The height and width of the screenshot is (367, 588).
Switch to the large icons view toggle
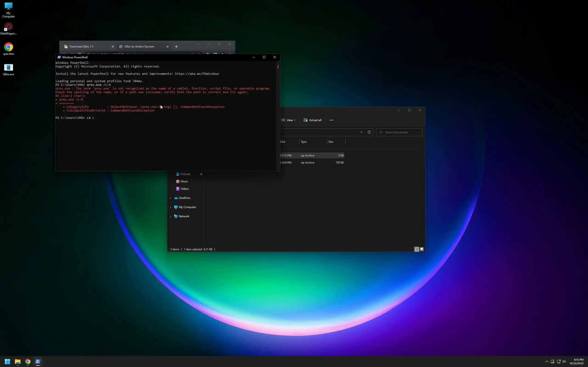pyautogui.click(x=421, y=249)
